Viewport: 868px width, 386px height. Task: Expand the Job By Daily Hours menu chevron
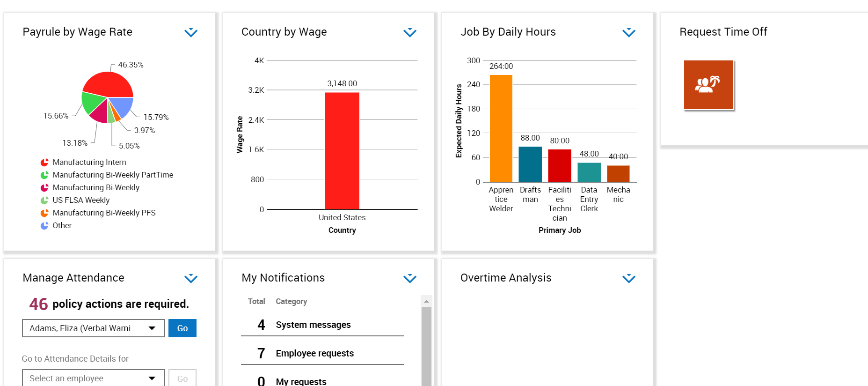(629, 32)
